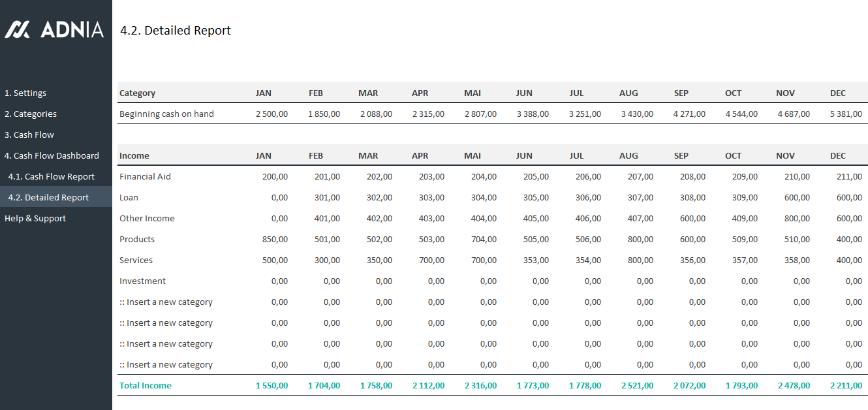This screenshot has height=410, width=868.
Task: Select Total Income value for DEC
Action: click(x=846, y=385)
